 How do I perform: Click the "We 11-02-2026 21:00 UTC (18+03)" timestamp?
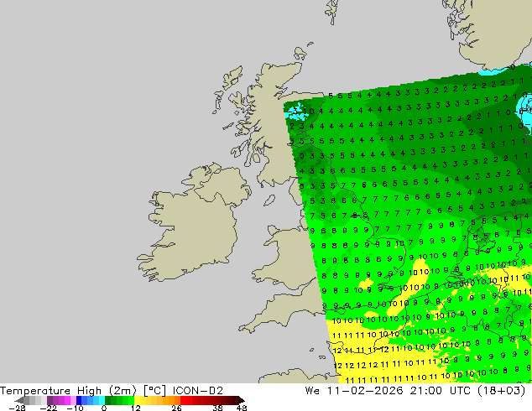415,391
